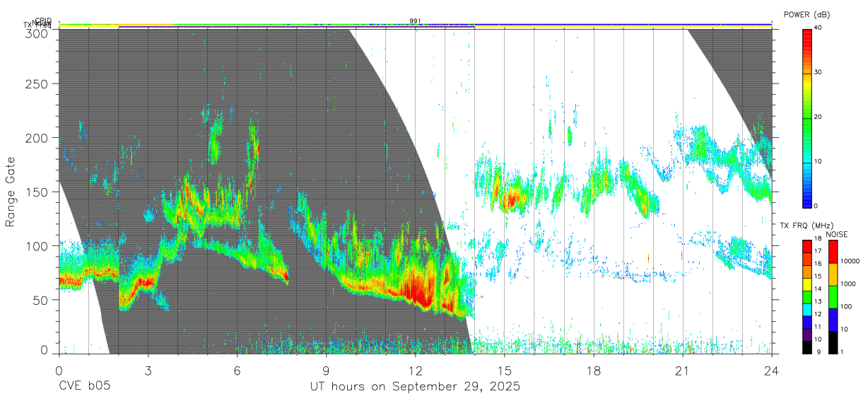Click the NOISE legend title
This screenshot has height=401, width=868.
click(836, 234)
